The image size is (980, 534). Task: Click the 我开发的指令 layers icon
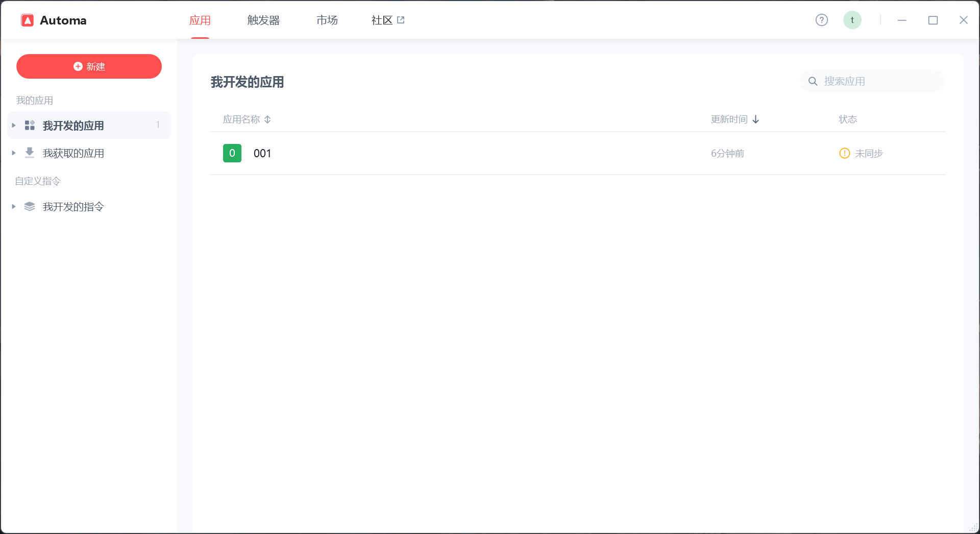pos(30,206)
